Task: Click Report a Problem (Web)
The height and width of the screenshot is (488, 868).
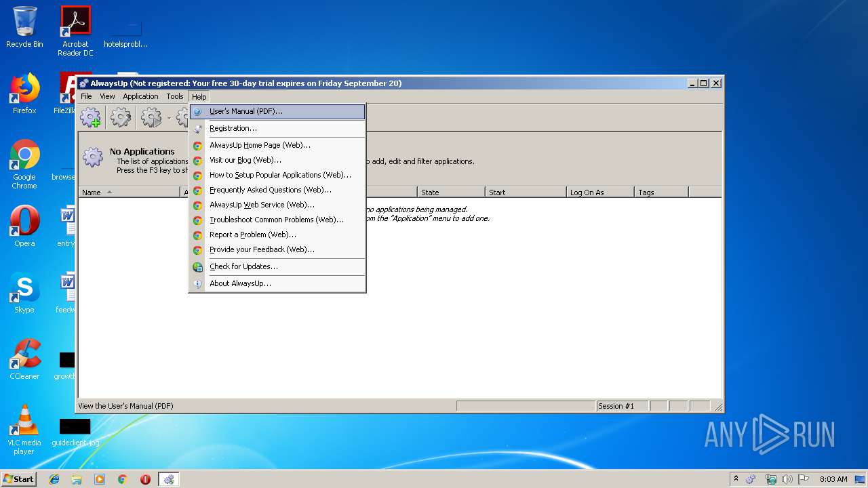Action: tap(277, 235)
